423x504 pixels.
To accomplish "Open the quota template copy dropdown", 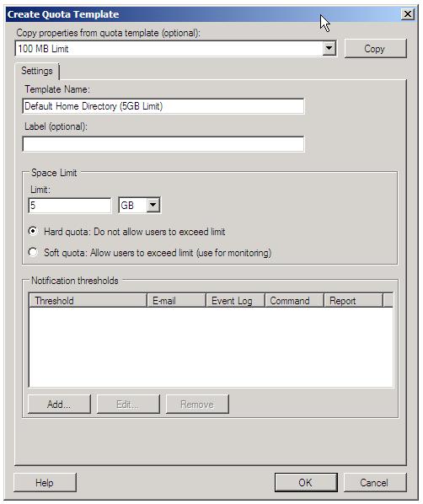I will tap(329, 49).
